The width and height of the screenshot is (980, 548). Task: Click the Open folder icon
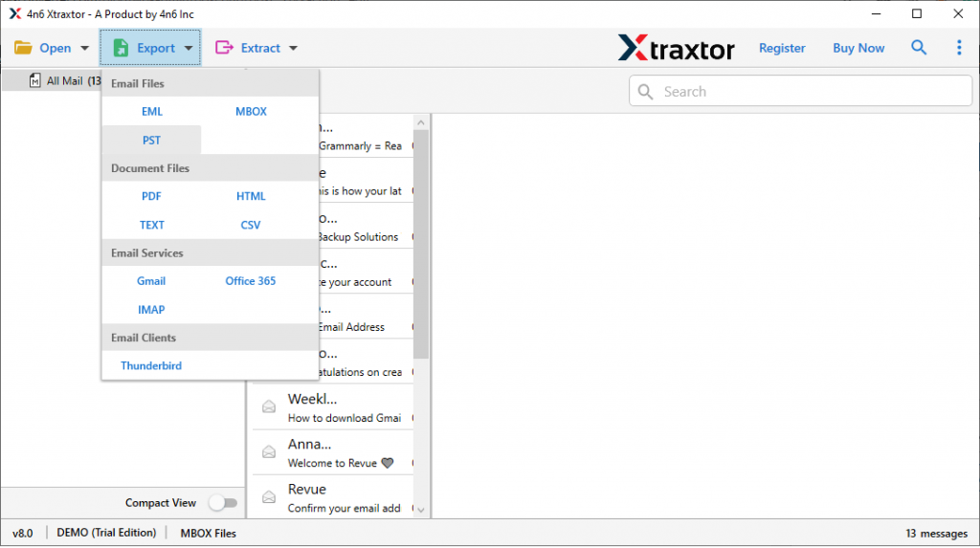point(23,48)
